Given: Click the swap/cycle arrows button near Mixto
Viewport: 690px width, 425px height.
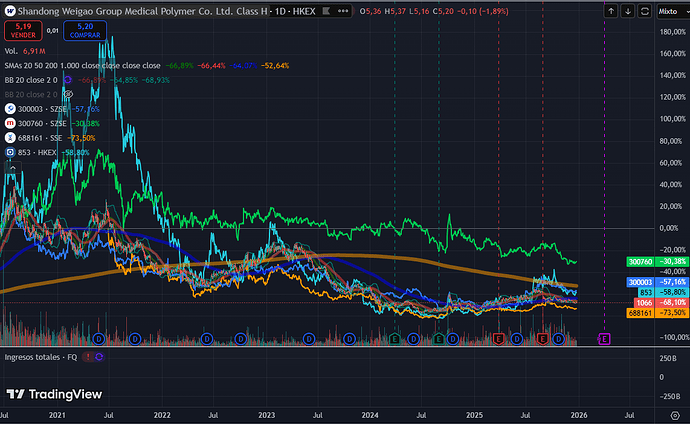Looking at the screenshot, I should (x=645, y=11).
